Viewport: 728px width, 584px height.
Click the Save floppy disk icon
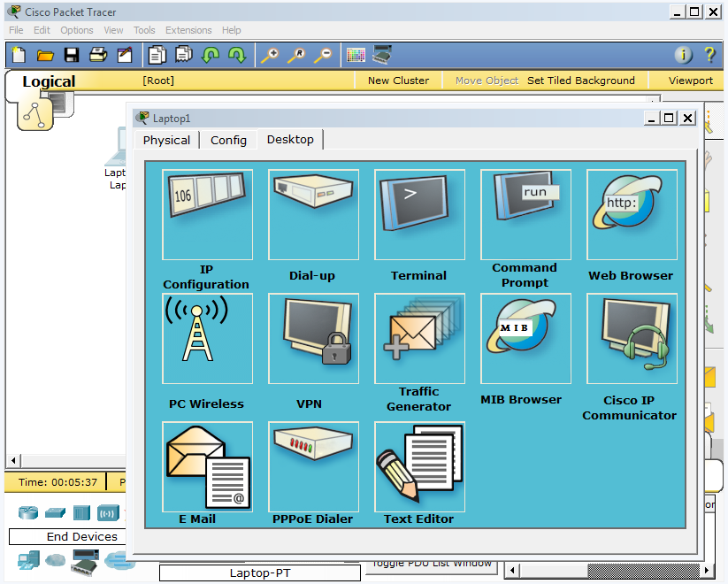(72, 55)
